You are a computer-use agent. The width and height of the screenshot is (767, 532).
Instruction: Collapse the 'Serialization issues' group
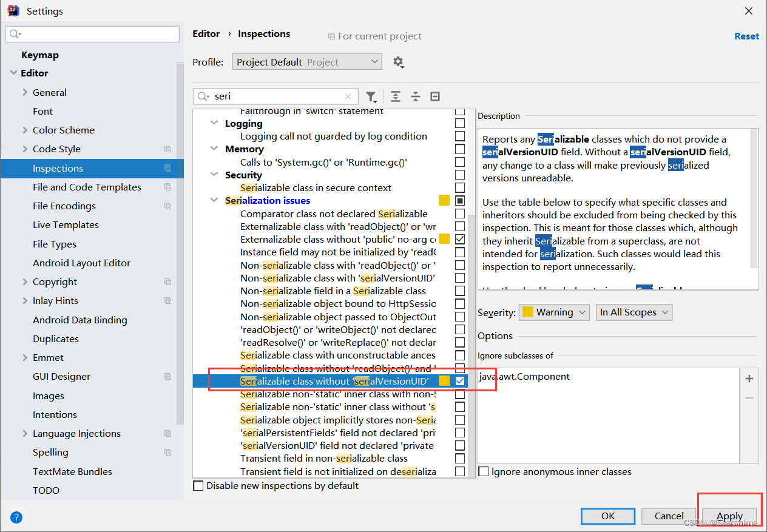[214, 200]
